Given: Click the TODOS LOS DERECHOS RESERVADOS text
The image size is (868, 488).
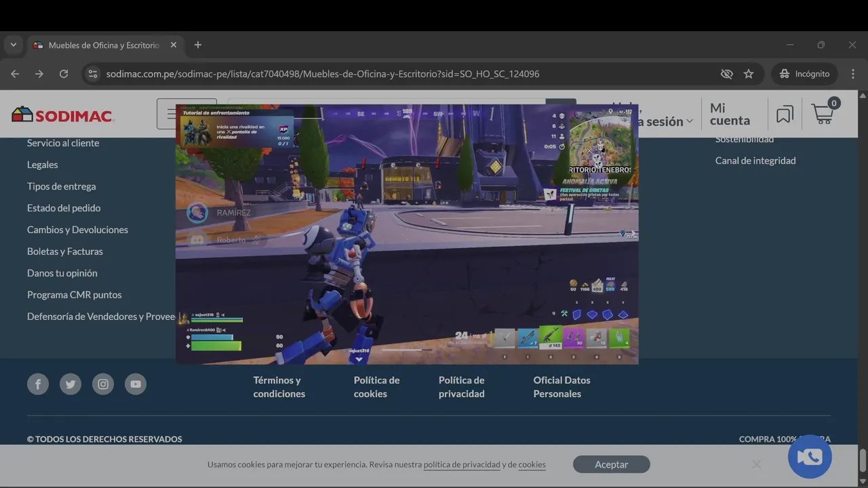Looking at the screenshot, I should [104, 439].
